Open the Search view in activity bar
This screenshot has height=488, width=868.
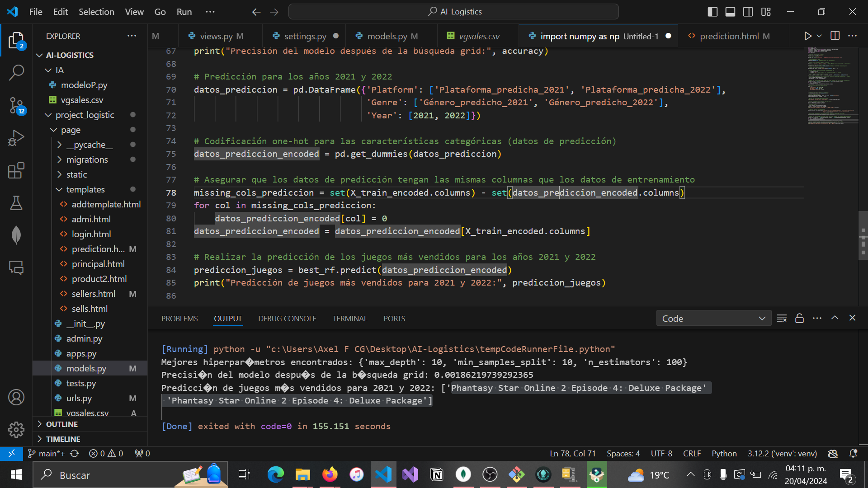pyautogui.click(x=16, y=72)
